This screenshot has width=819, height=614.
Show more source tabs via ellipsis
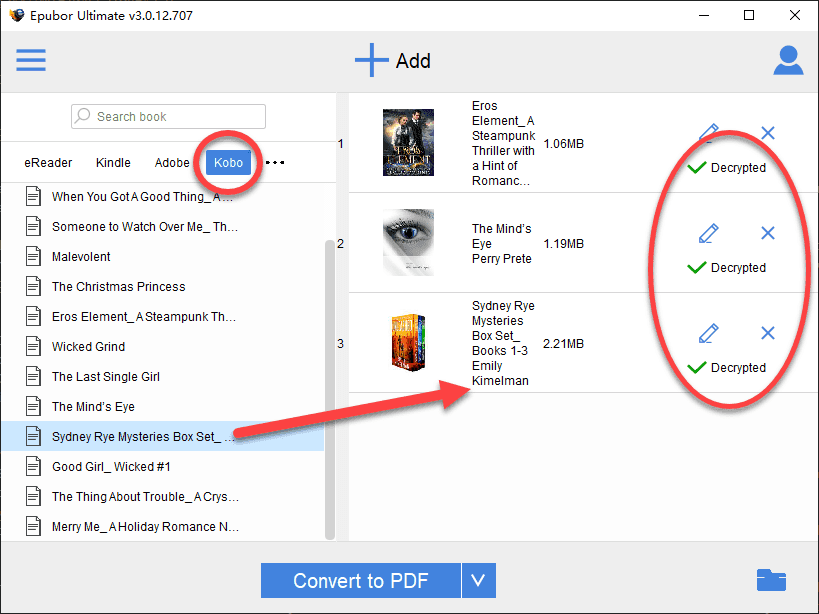pyautogui.click(x=275, y=162)
